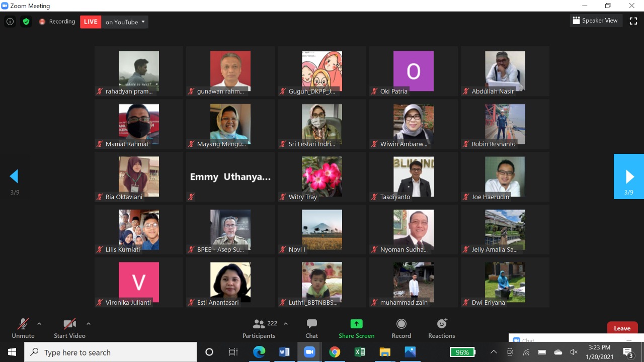This screenshot has height=362, width=644.
Task: Go to next gallery page
Action: coord(629,176)
